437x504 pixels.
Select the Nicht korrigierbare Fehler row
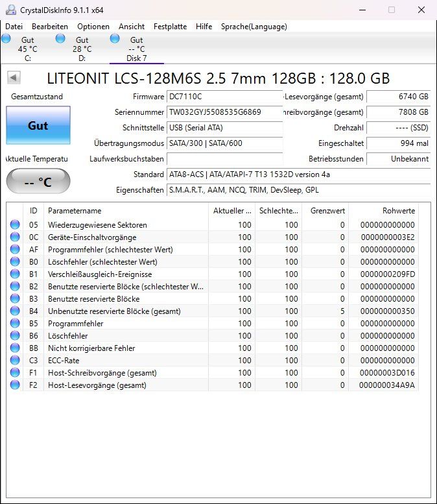coord(213,348)
